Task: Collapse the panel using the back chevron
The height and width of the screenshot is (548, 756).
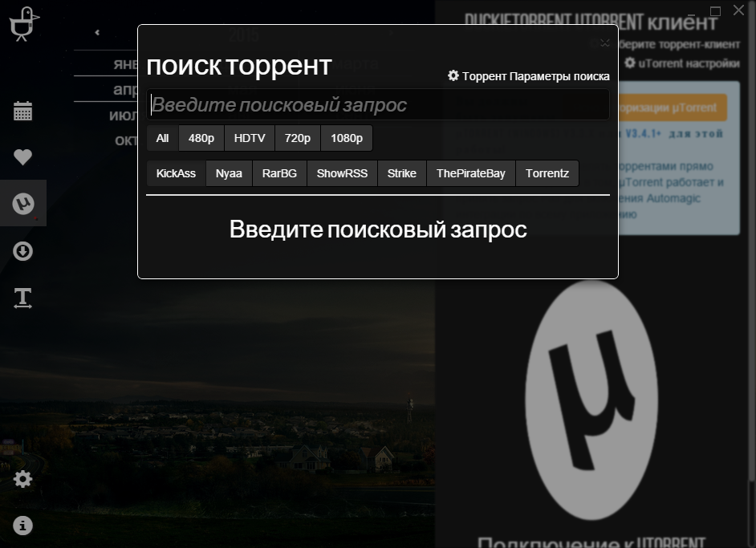Action: [x=96, y=32]
